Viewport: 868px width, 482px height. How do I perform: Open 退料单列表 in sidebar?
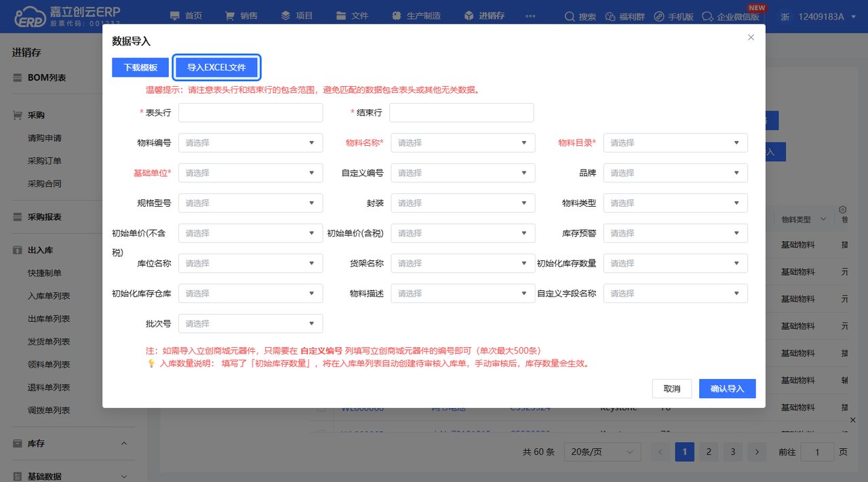coord(49,388)
